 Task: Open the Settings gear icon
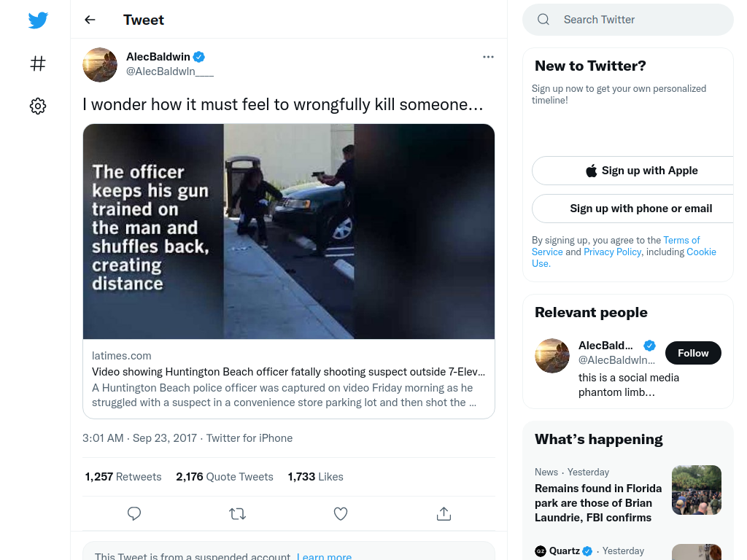click(x=38, y=106)
